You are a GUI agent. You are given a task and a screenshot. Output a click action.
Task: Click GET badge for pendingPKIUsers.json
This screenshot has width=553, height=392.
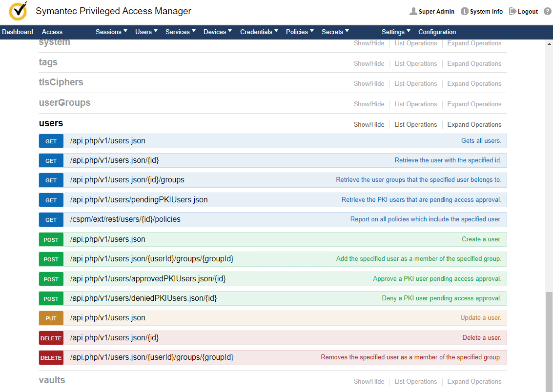point(51,200)
